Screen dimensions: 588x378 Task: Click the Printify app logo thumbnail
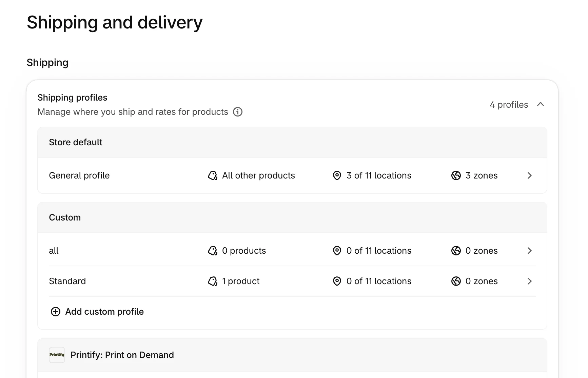coord(57,355)
